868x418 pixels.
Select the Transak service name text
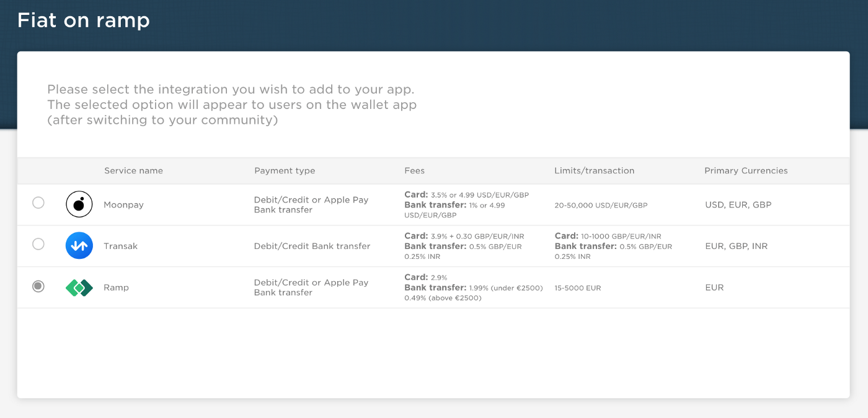click(x=121, y=246)
